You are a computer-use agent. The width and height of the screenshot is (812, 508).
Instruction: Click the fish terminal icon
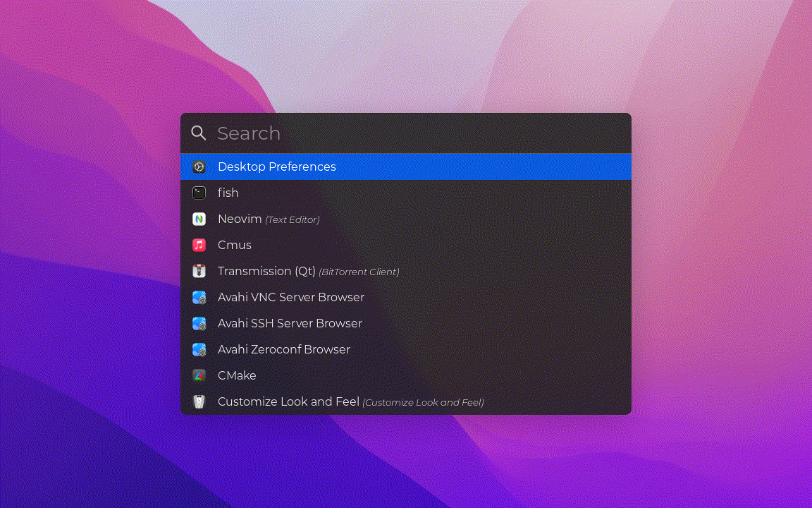click(x=199, y=193)
